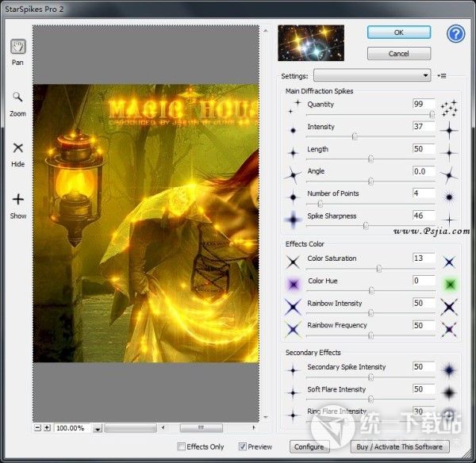The image size is (476, 463).
Task: Open help with the question mark icon
Action: coord(455,33)
